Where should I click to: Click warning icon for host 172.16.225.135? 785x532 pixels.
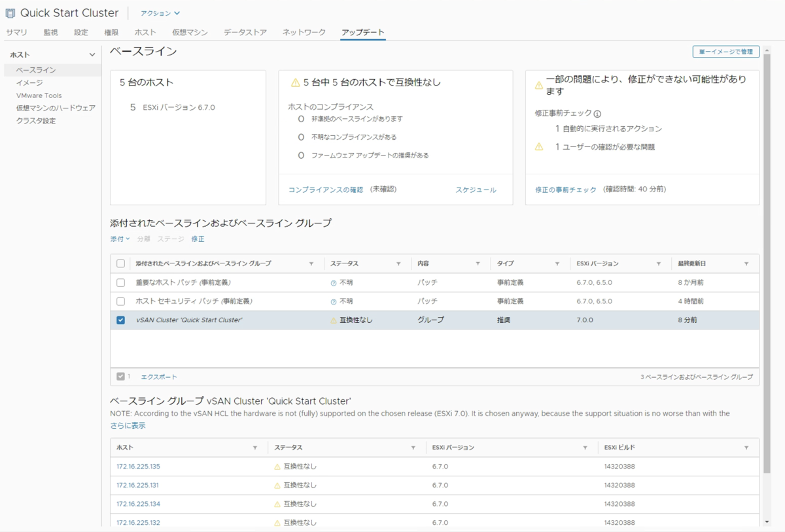[x=277, y=467]
